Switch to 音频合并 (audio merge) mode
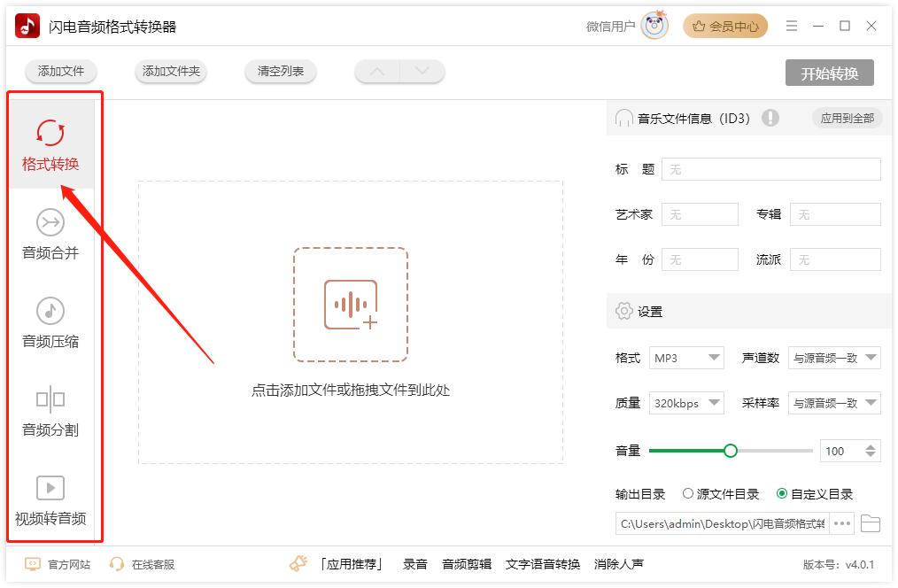This screenshot has width=898, height=588. (x=51, y=236)
